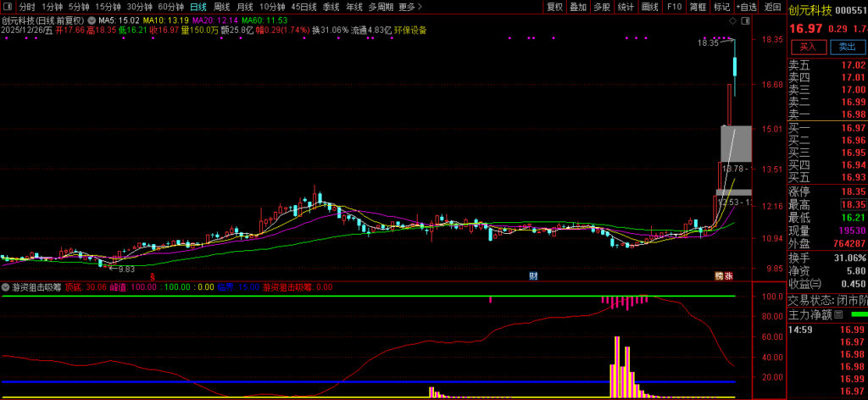Click the 环保设备 sector label
Screen dimensions: 868x400
point(410,30)
